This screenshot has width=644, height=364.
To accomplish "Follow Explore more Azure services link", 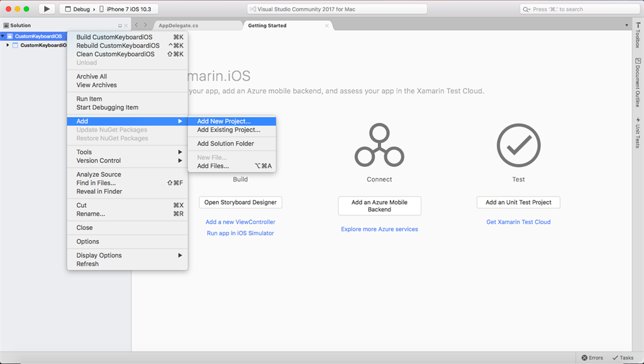I will (x=379, y=229).
